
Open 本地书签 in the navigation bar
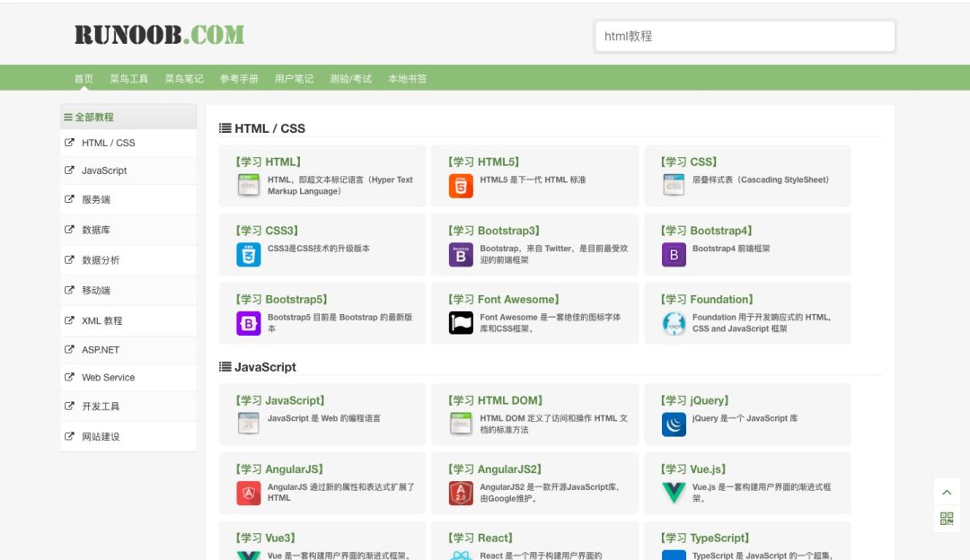point(407,78)
